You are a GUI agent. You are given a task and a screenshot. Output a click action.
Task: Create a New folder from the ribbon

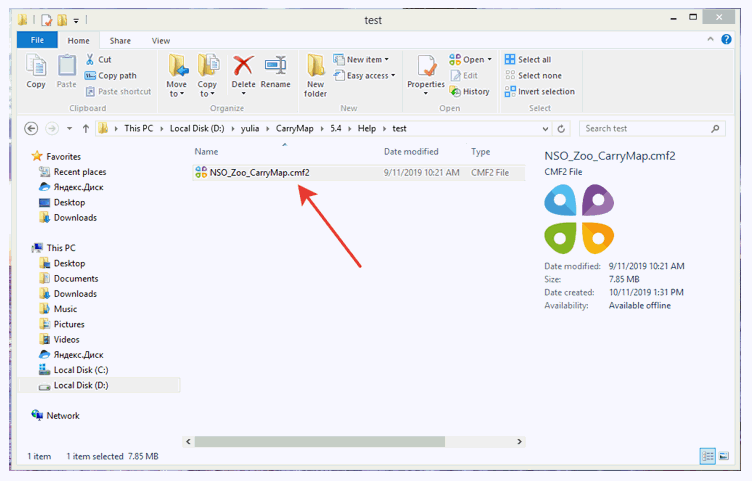pyautogui.click(x=316, y=75)
